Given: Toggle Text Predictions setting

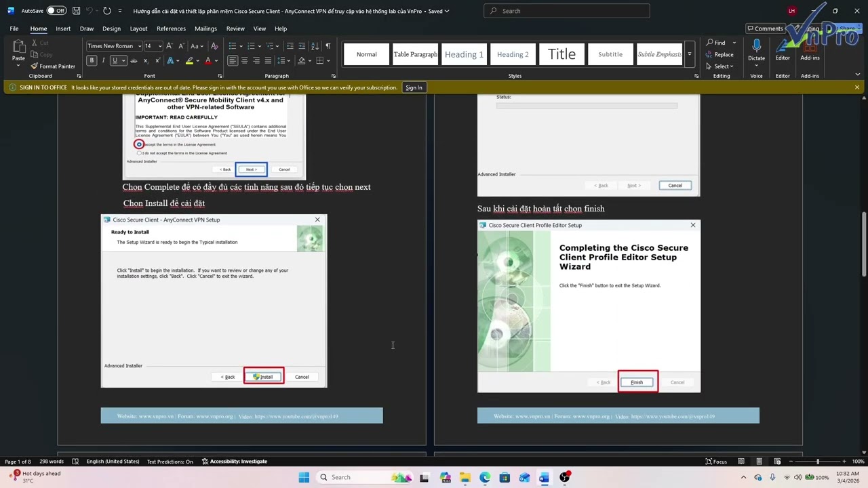Looking at the screenshot, I should pos(170,462).
